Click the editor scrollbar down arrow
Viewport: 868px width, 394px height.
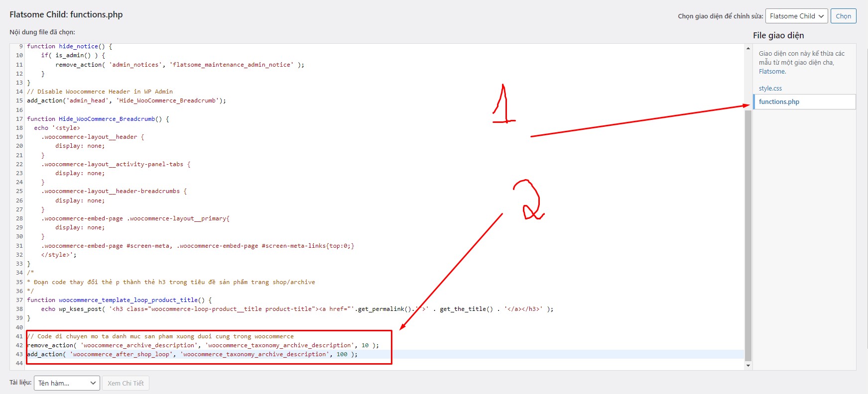click(x=748, y=366)
